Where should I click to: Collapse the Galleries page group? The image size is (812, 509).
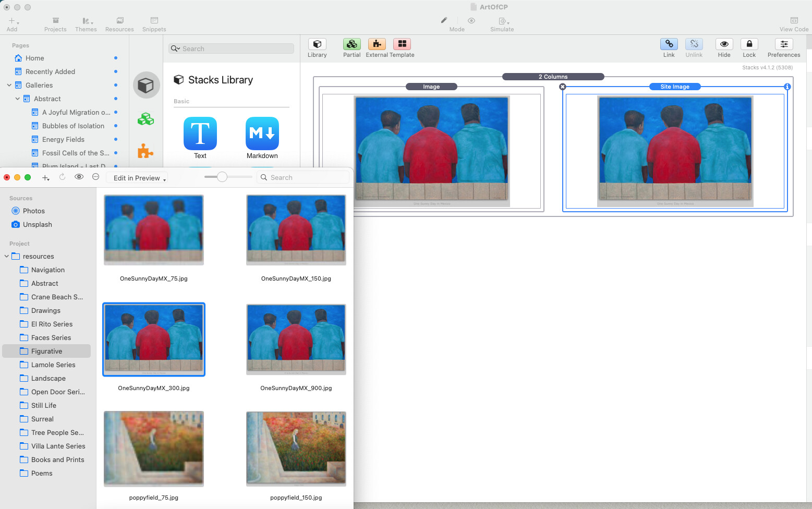[9, 85]
